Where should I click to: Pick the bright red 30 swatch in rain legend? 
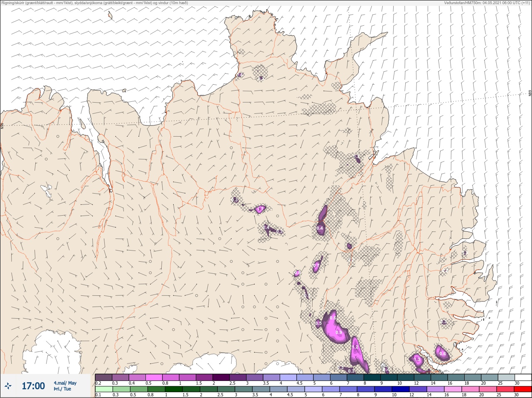523,389
